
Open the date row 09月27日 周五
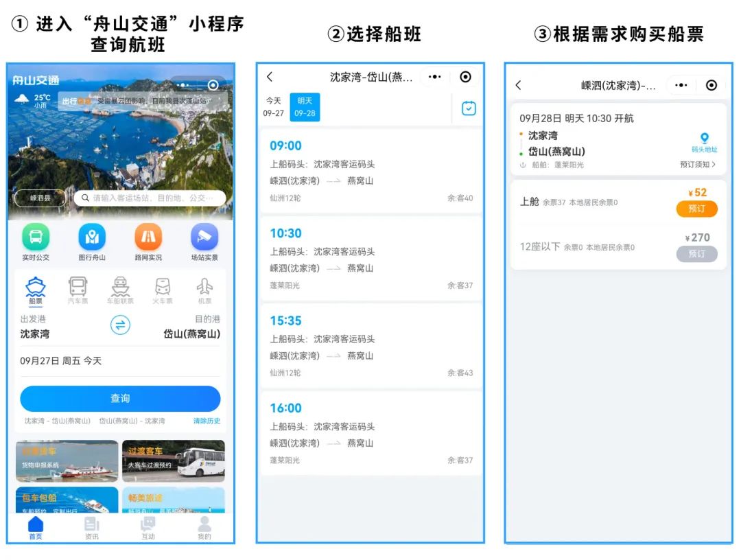click(120, 361)
